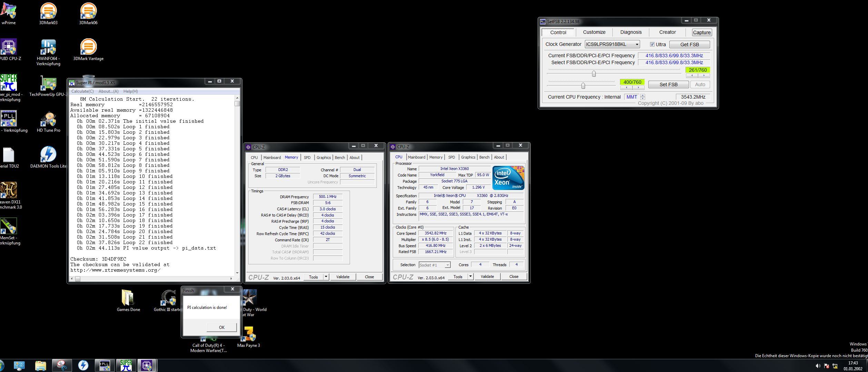The height and width of the screenshot is (372, 868).
Task: Open Tools dropdown arrow in CPU-Z CPU window
Action: click(x=470, y=277)
